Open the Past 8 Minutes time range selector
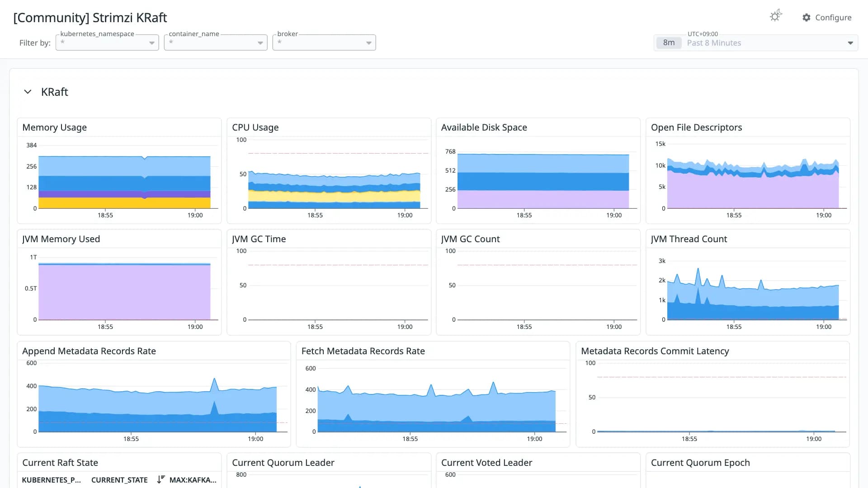 pyautogui.click(x=756, y=42)
